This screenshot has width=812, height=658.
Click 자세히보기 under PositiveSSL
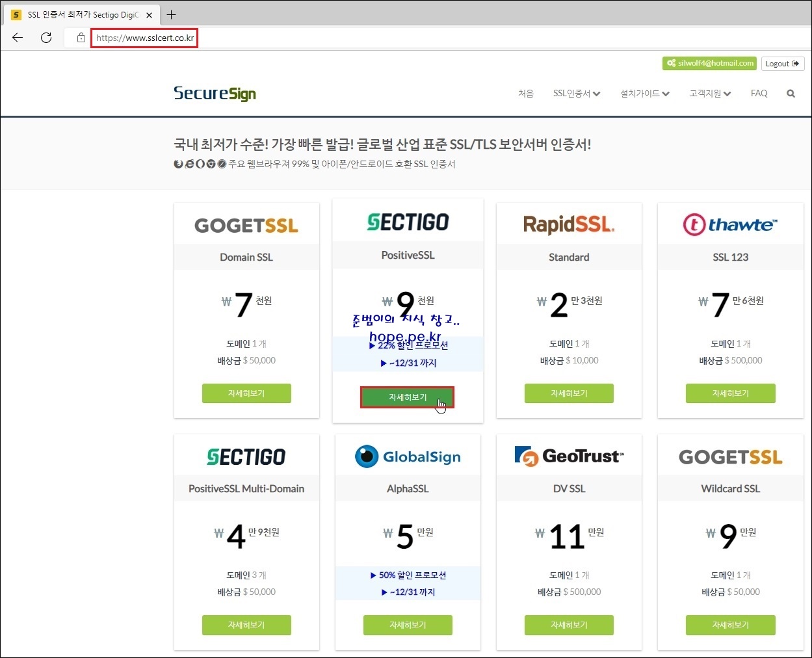408,397
